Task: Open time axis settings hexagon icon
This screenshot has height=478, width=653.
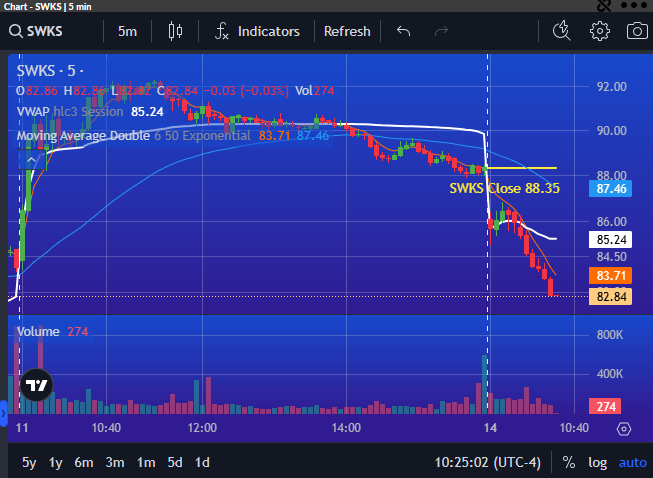Action: click(623, 428)
